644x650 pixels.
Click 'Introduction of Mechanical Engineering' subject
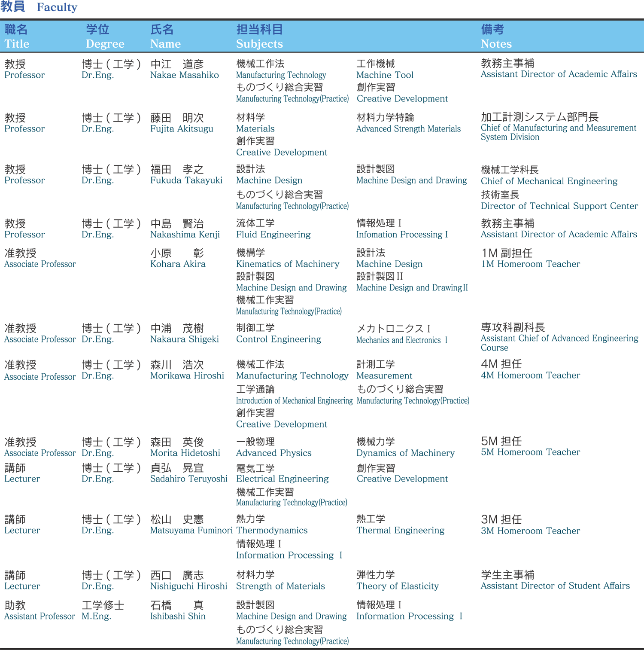pos(294,401)
